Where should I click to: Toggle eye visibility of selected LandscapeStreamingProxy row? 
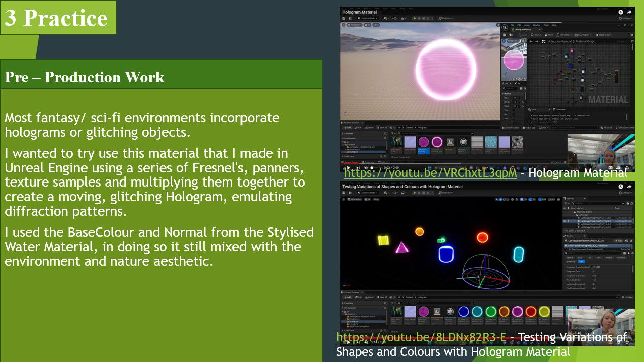coord(565,221)
